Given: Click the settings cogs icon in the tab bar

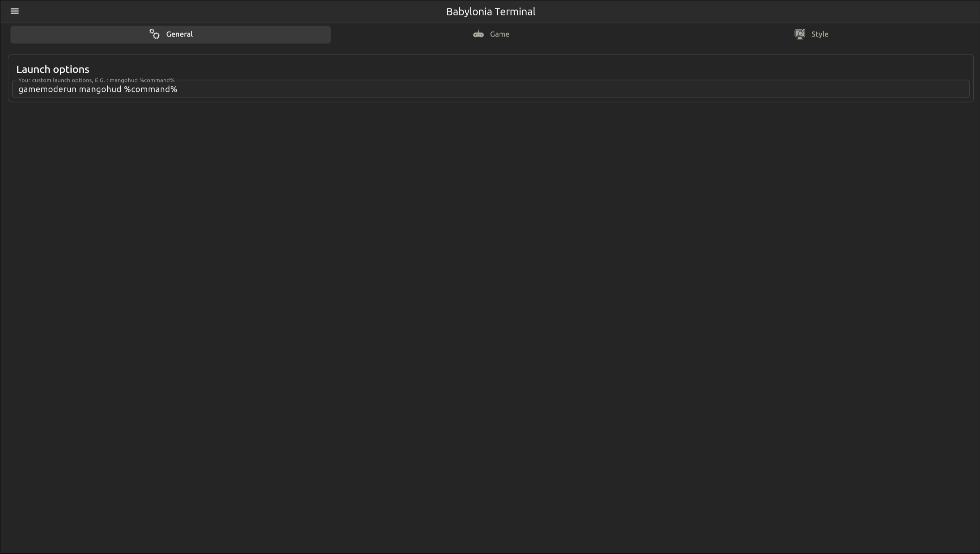Looking at the screenshot, I should click(154, 34).
